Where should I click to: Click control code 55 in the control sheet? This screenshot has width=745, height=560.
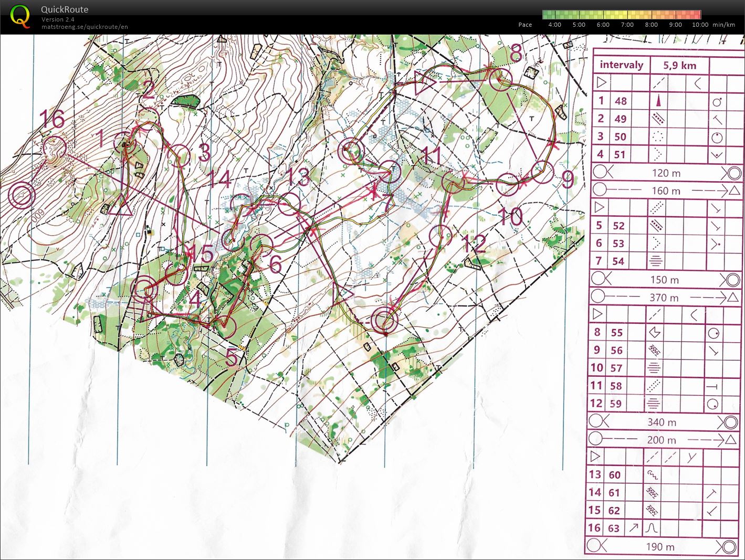tap(617, 332)
